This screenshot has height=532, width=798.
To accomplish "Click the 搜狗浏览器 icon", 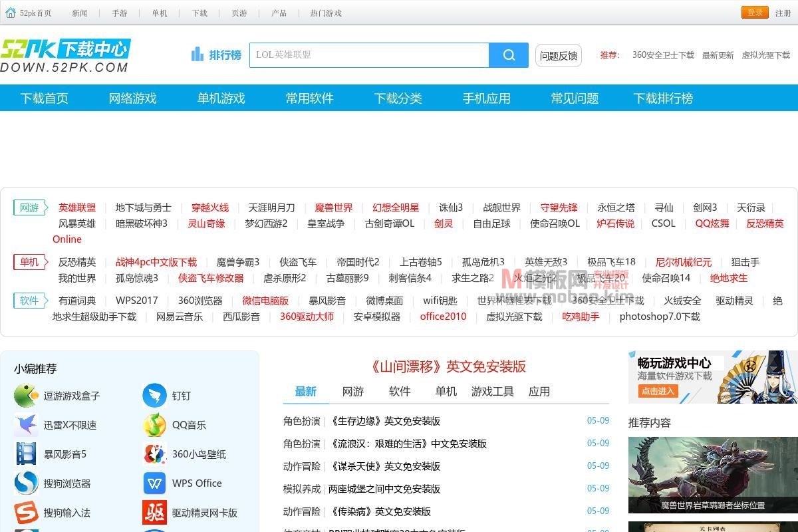I will tap(26, 483).
